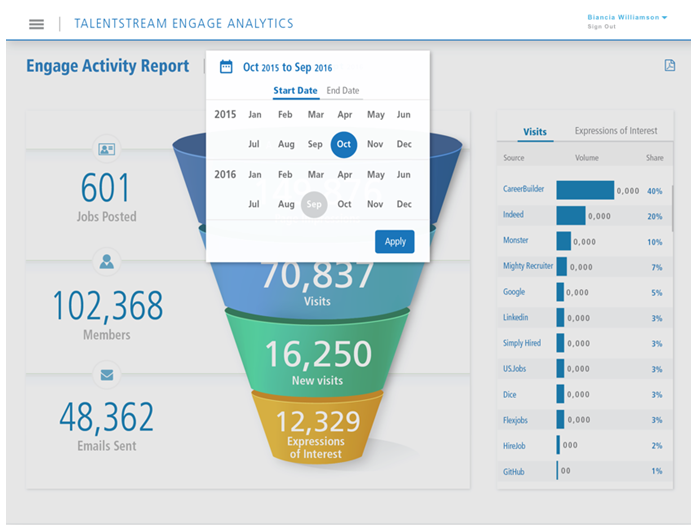This screenshot has height=529, width=697.
Task: Choose Jan in the 2016 row
Action: click(255, 175)
